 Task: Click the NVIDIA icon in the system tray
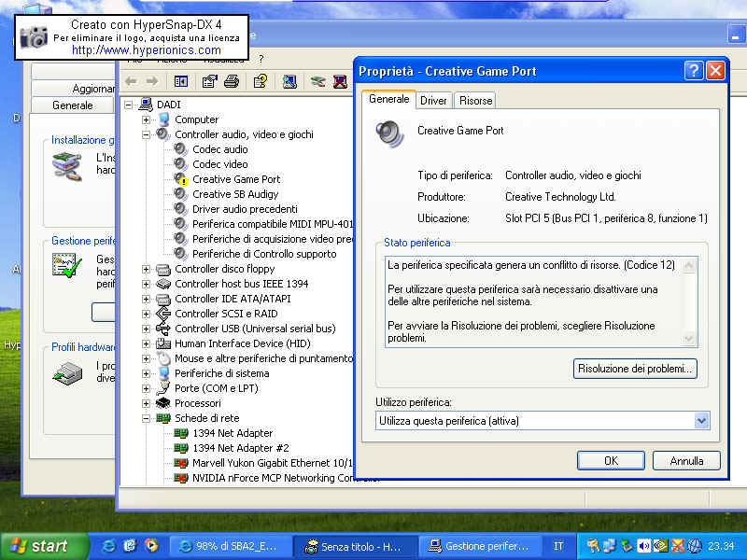[x=660, y=546]
